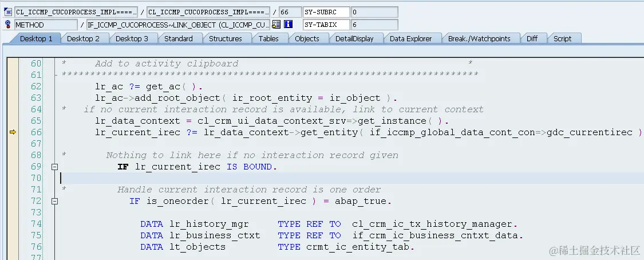The height and width of the screenshot is (260, 644).
Task: Open the Structures tab
Action: (x=225, y=38)
